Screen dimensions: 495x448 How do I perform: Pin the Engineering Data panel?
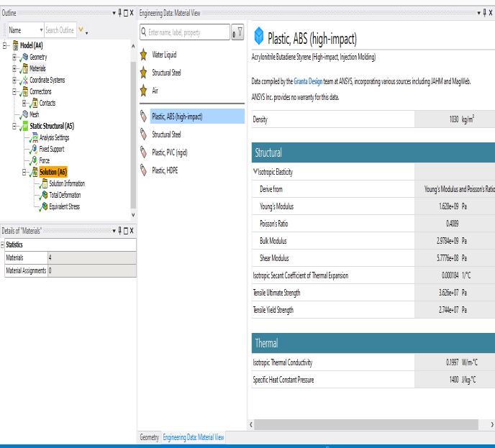pos(485,13)
